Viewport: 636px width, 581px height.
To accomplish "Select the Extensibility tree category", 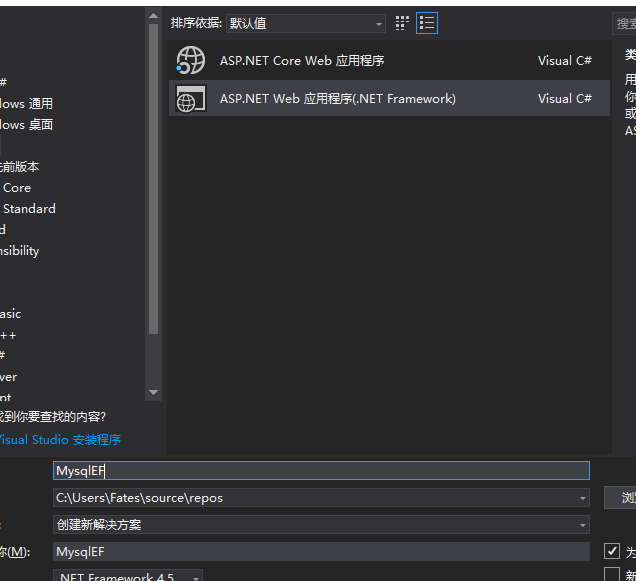I will coord(19,251).
